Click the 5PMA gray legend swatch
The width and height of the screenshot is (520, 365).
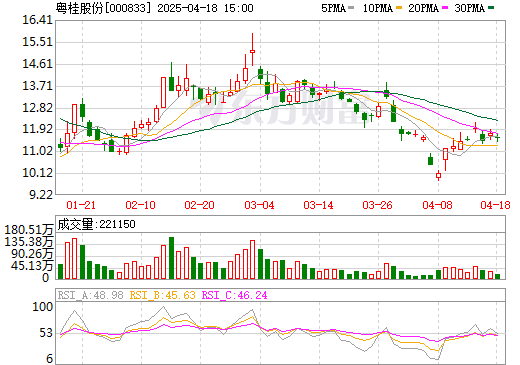click(x=351, y=7)
